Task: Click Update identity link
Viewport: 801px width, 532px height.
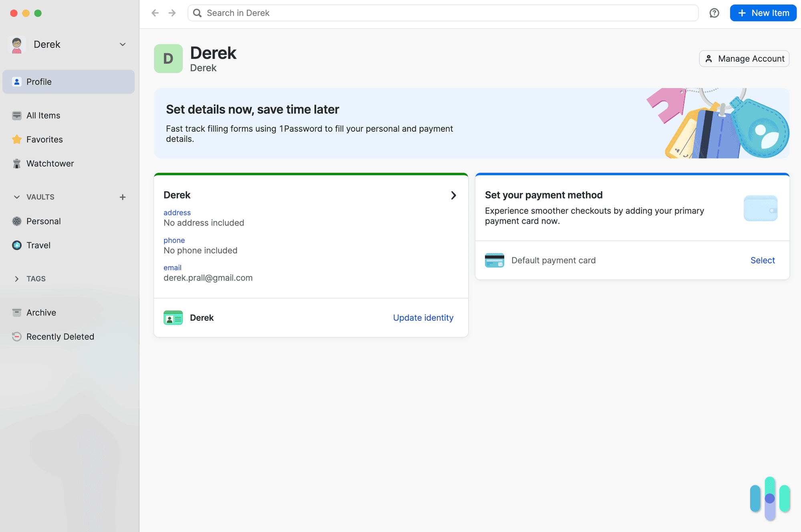Action: coord(423,318)
